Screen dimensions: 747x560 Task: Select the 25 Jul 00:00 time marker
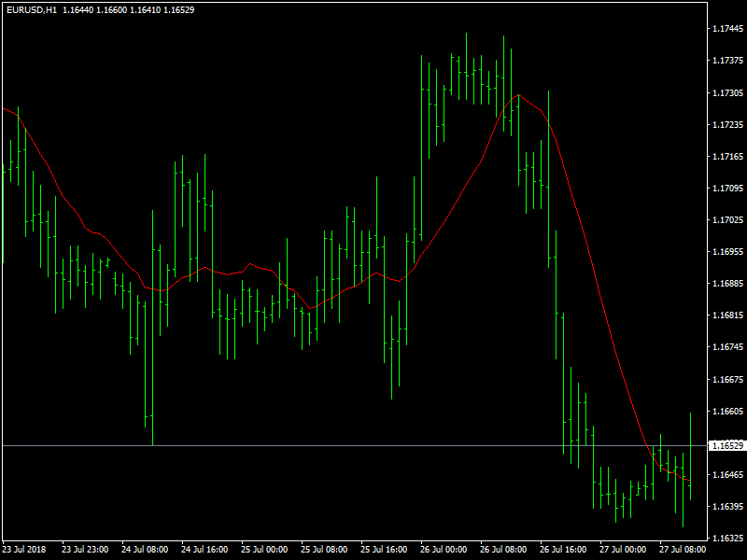coord(264,549)
